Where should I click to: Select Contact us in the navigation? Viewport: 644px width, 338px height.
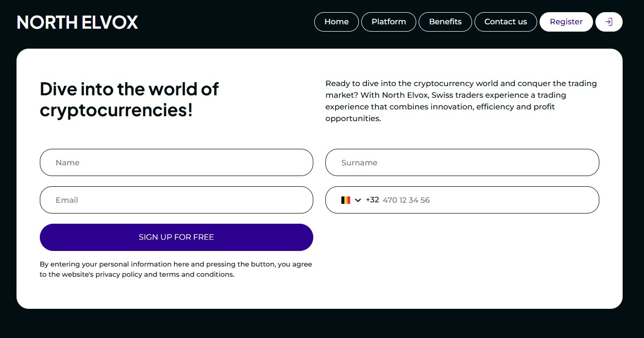[506, 22]
